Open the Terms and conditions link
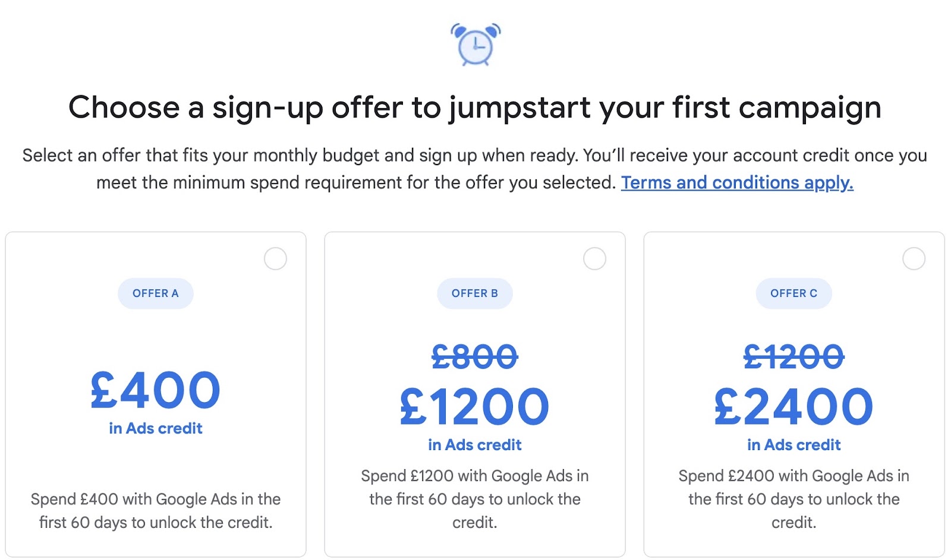 (x=736, y=182)
